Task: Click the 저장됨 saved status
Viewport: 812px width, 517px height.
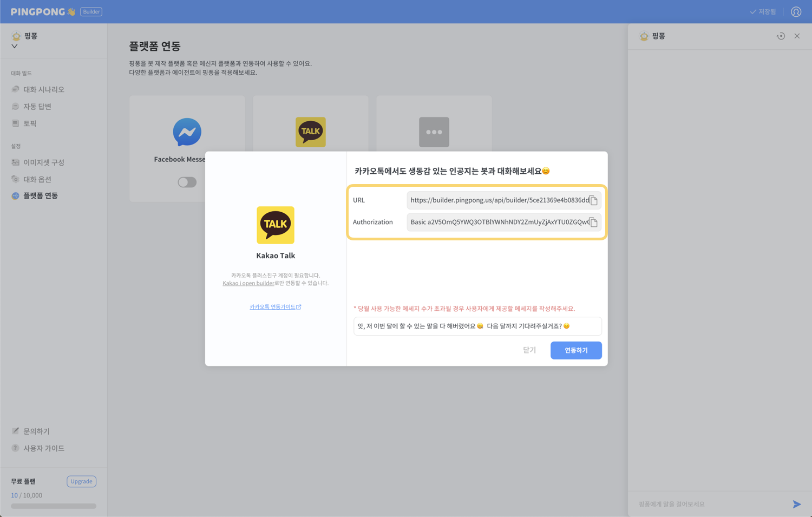Action: pos(763,12)
